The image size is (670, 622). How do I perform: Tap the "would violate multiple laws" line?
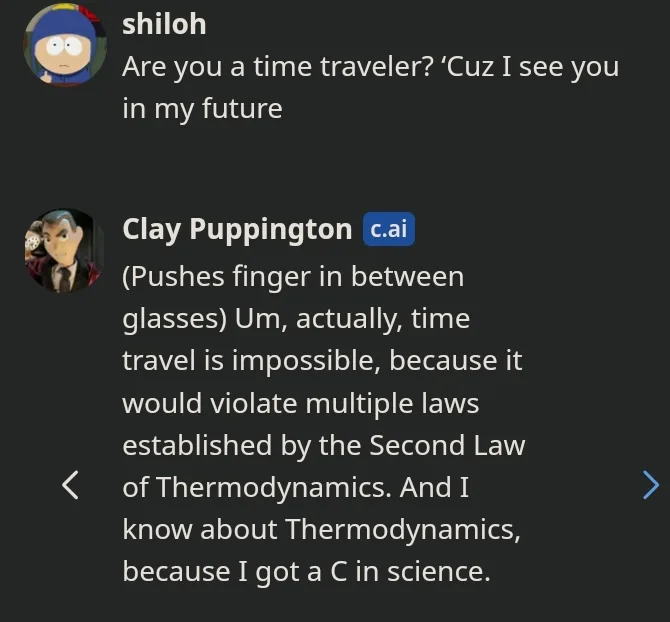[300, 403]
